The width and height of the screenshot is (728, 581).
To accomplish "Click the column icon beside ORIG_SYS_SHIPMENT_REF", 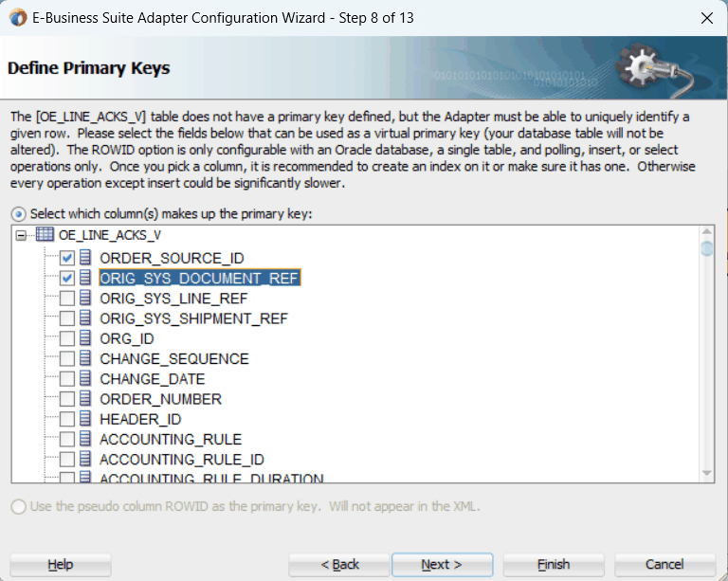I will point(85,318).
